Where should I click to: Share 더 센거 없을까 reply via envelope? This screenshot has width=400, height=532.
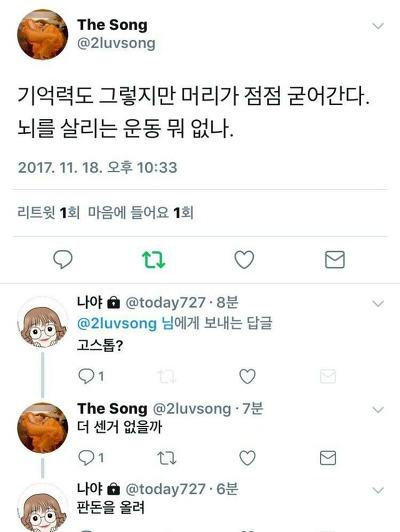tap(328, 458)
